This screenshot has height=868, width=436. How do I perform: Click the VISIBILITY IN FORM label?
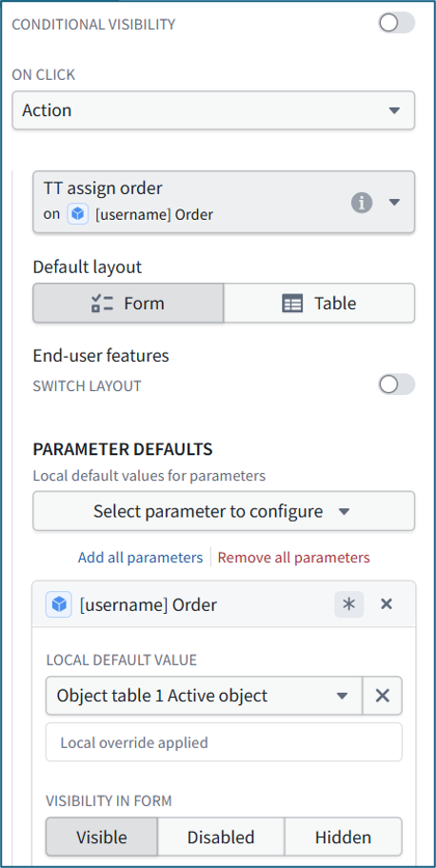(109, 800)
